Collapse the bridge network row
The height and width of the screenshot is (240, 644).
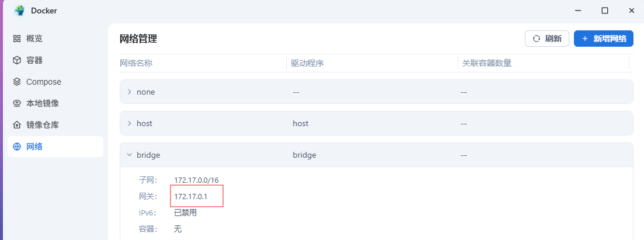coord(129,155)
